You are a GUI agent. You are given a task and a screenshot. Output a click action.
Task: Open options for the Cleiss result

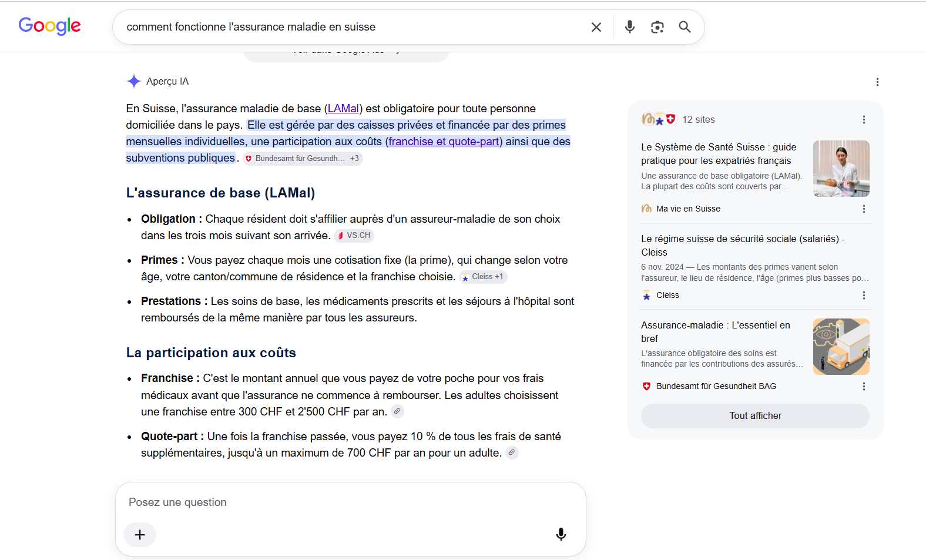tap(864, 296)
